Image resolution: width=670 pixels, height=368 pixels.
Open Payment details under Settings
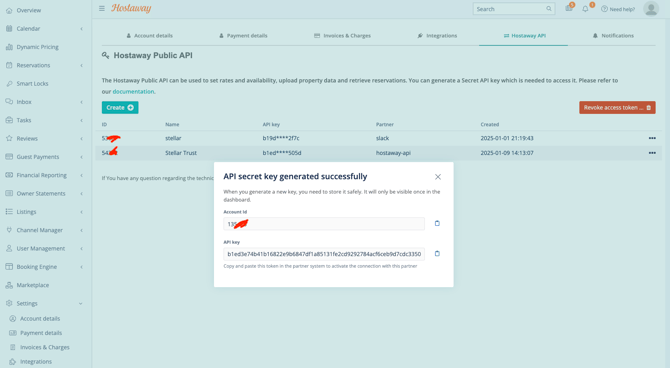(41, 333)
